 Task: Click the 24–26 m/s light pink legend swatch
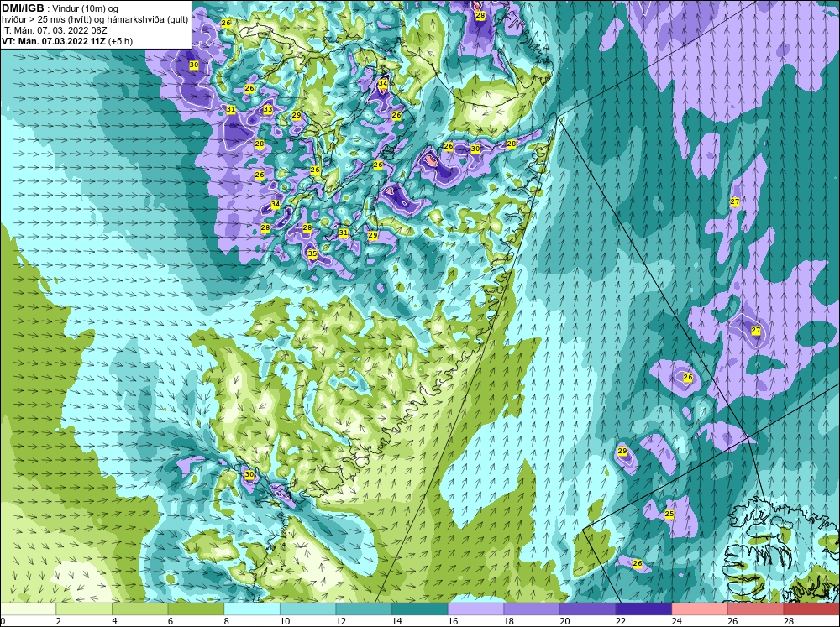click(700, 609)
